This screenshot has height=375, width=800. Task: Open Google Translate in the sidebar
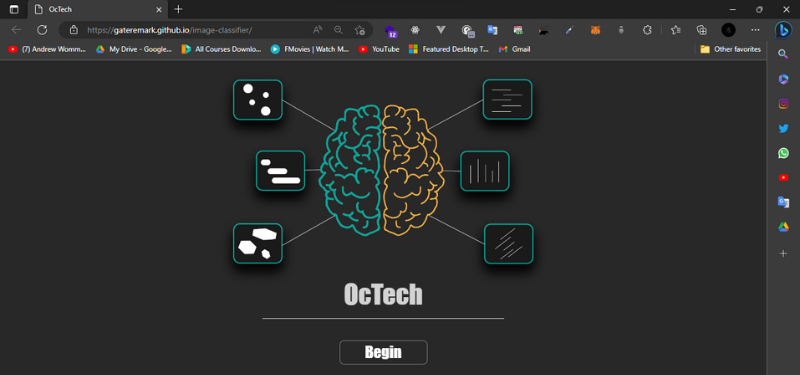click(x=783, y=202)
